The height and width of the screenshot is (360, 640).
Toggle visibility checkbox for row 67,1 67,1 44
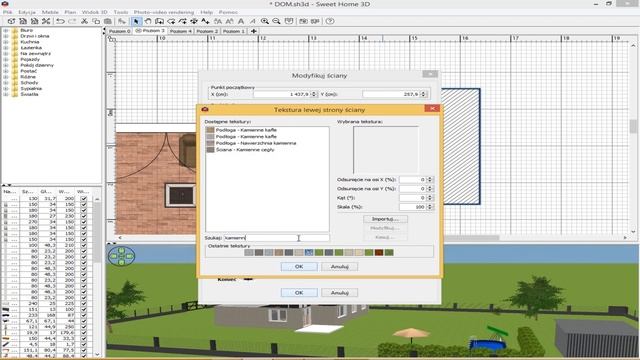tap(84, 321)
